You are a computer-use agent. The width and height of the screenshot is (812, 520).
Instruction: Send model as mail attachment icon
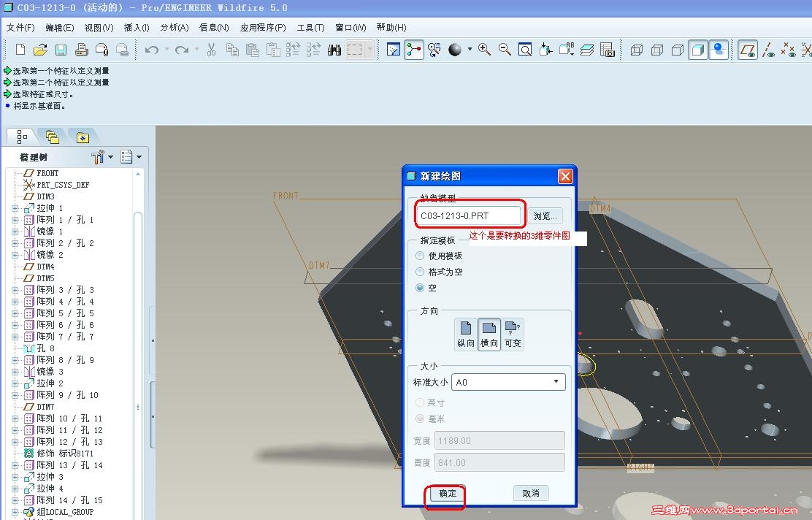click(x=102, y=50)
